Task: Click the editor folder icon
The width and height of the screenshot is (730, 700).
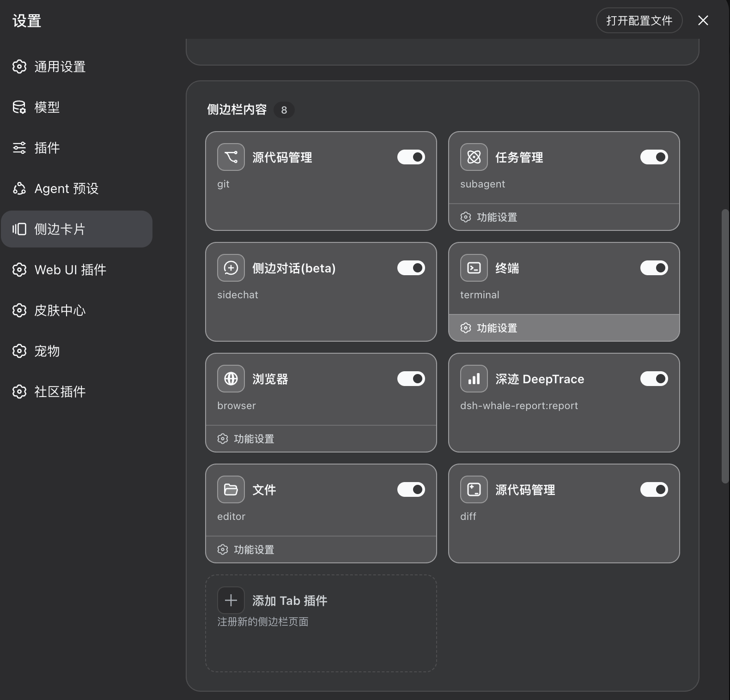Action: coord(231,489)
